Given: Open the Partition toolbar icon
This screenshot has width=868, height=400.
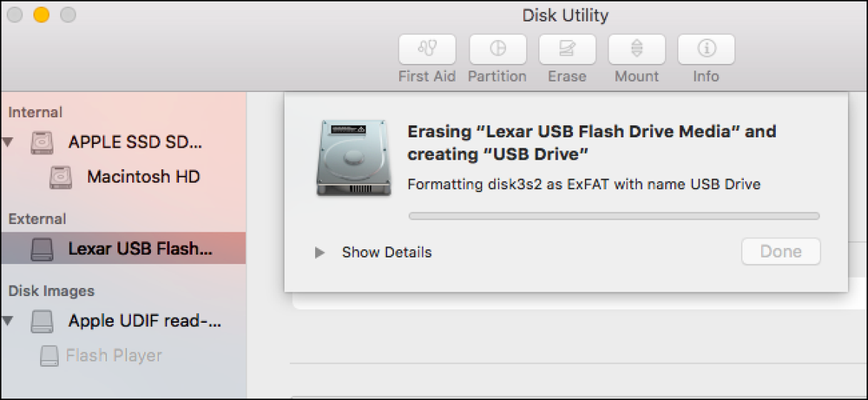Looking at the screenshot, I should tap(497, 49).
